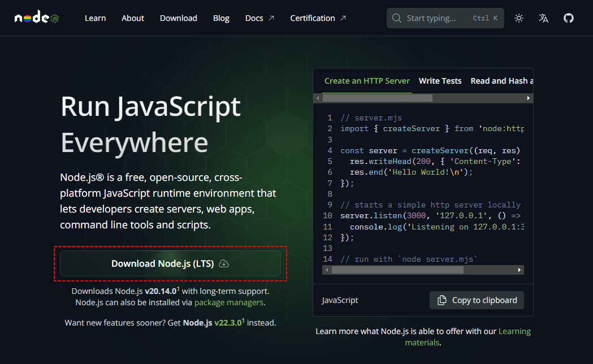The image size is (593, 364).
Task: Click the 'Run JavaScript Everywhere' heading
Action: pyautogui.click(x=150, y=124)
